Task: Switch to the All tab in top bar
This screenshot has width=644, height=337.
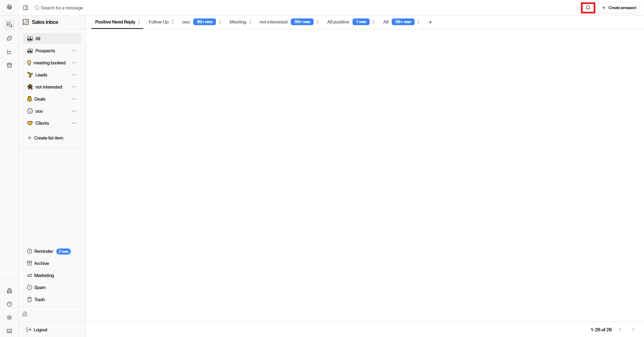Action: tap(386, 22)
